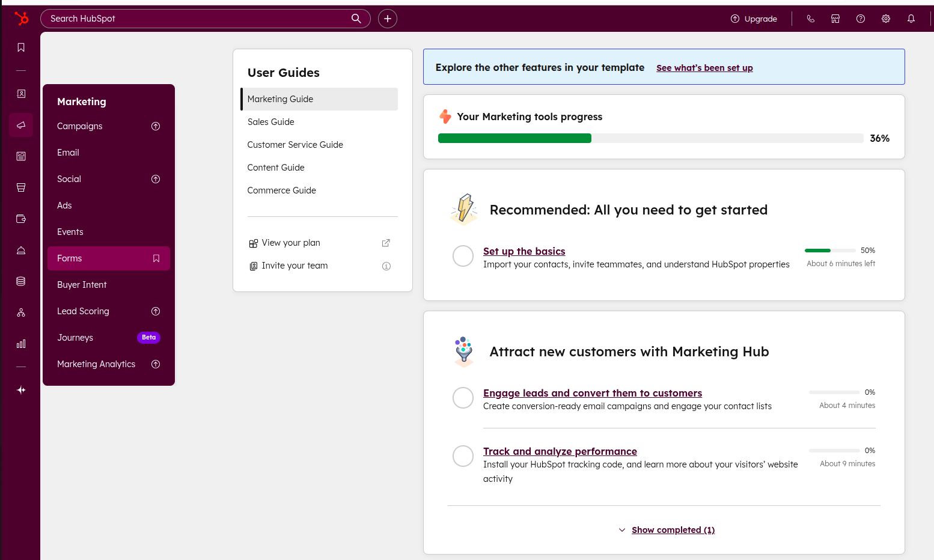Click the bookmark icon on Forms
Screen dimensions: 934x560
(x=156, y=258)
